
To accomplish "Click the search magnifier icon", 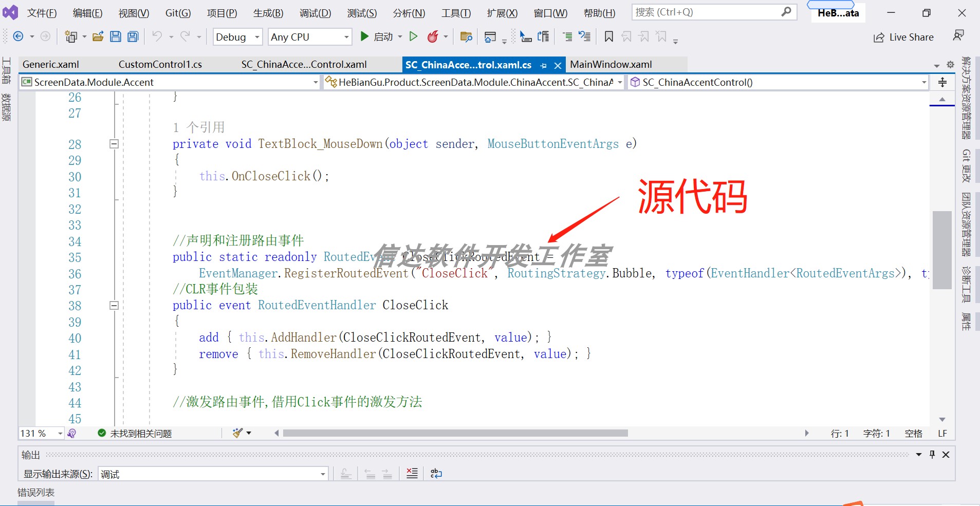I will pos(786,12).
